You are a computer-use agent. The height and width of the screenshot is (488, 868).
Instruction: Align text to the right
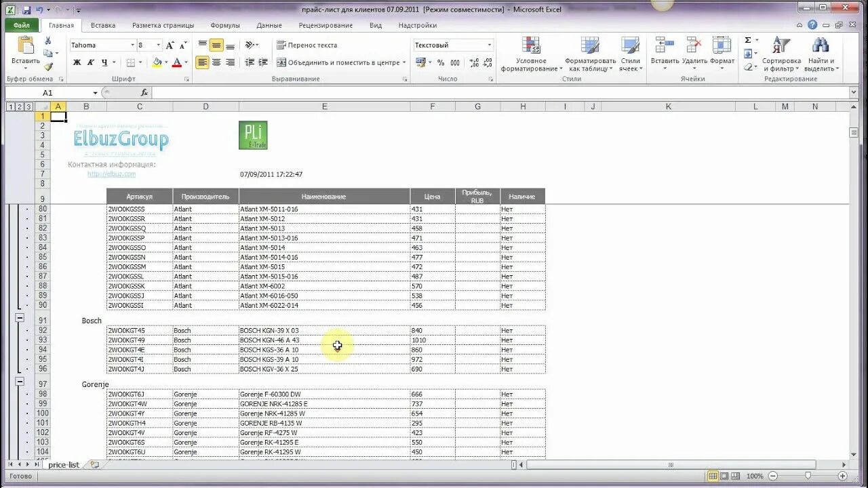(x=230, y=62)
